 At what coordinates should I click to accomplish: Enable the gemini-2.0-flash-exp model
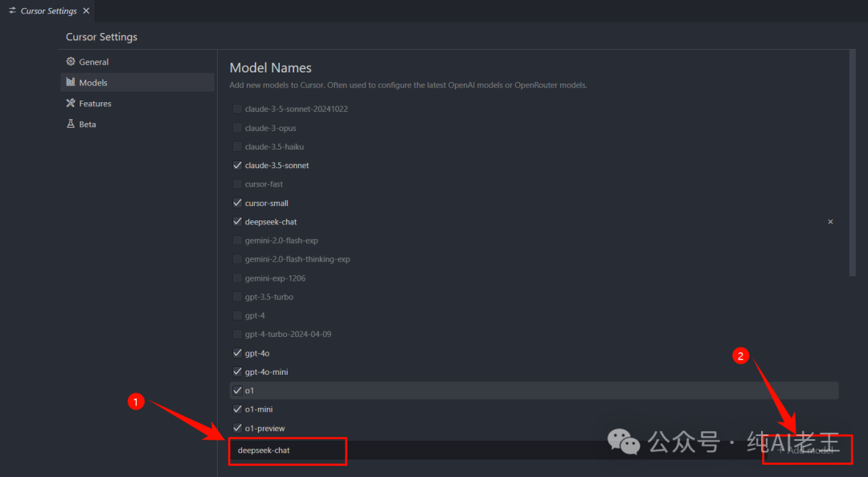[x=237, y=241]
